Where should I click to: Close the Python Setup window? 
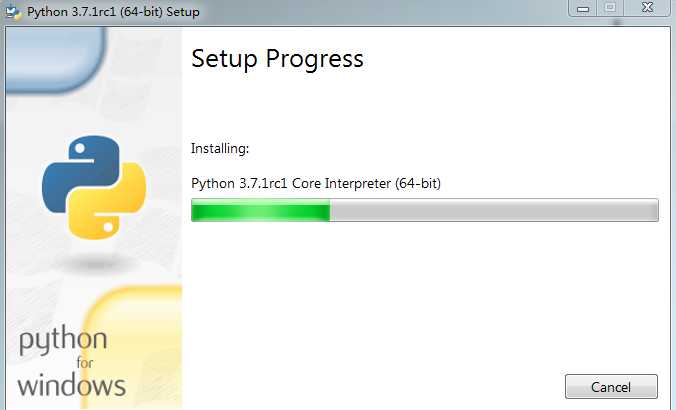pyautogui.click(x=647, y=8)
